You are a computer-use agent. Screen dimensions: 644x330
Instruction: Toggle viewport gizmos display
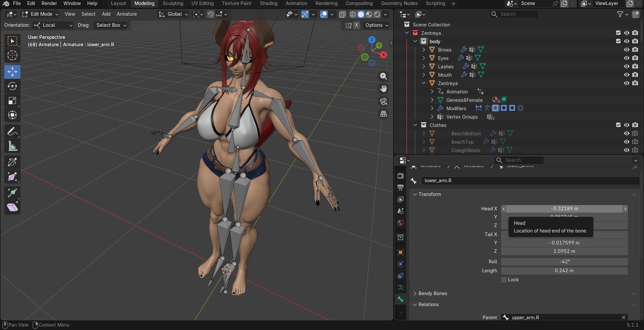point(305,14)
